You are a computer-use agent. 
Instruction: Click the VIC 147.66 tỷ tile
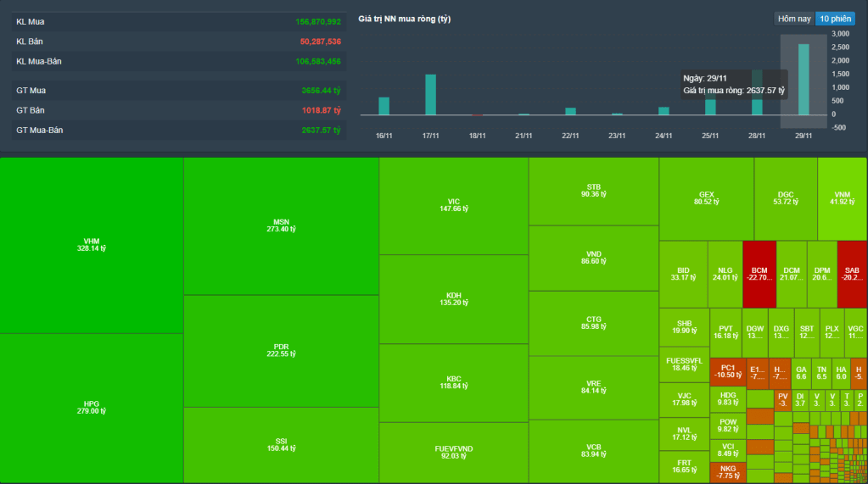point(453,205)
